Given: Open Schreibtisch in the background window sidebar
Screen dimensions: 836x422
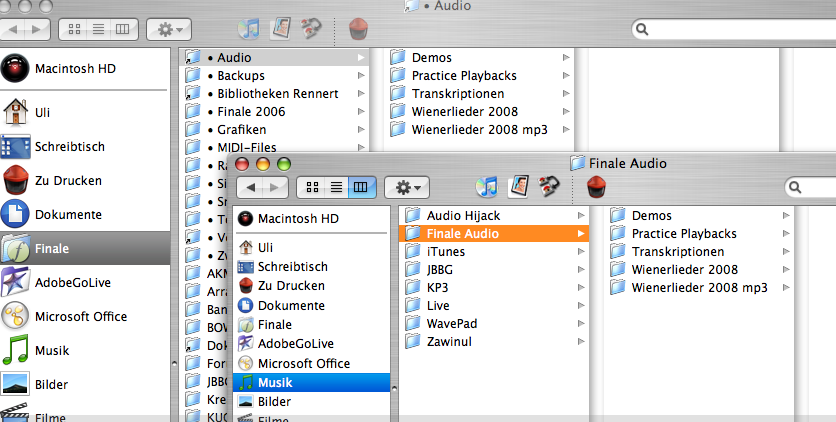Looking at the screenshot, I should pyautogui.click(x=69, y=147).
